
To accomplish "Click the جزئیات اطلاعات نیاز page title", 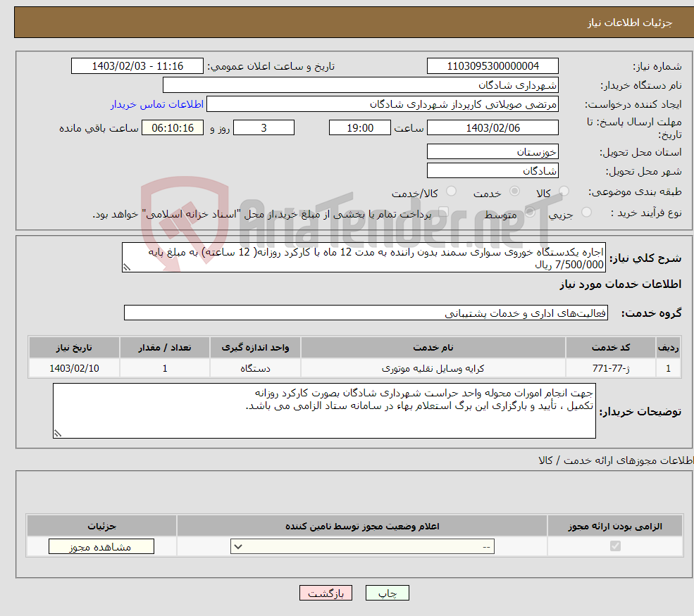I will tap(630, 23).
